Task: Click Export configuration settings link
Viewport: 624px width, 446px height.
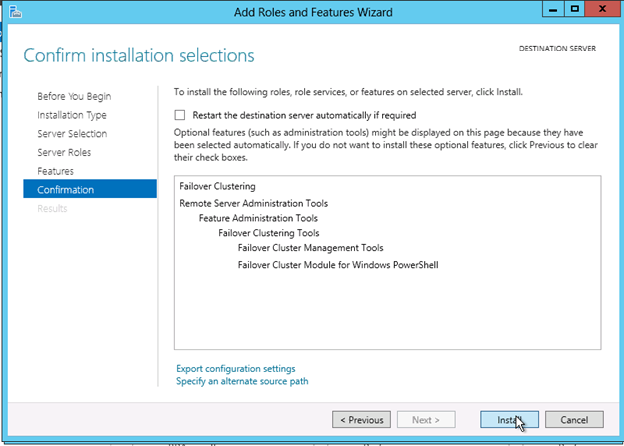Action: [x=235, y=369]
